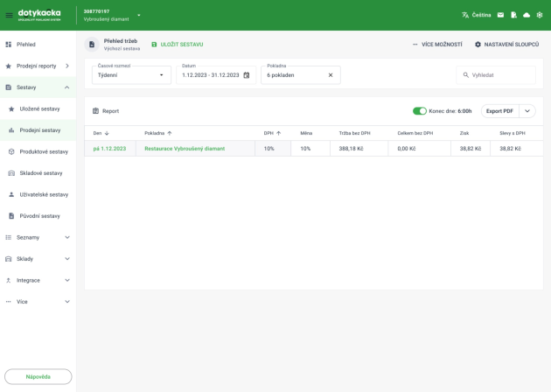Click the Integrace icon
This screenshot has height=392, width=551.
(9, 280)
